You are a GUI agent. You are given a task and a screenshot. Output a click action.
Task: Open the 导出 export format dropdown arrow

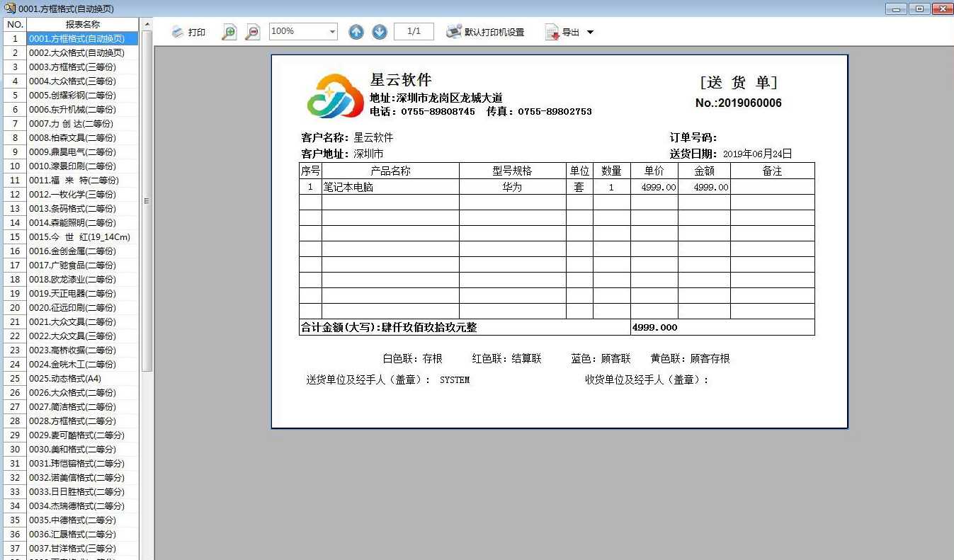pyautogui.click(x=589, y=33)
